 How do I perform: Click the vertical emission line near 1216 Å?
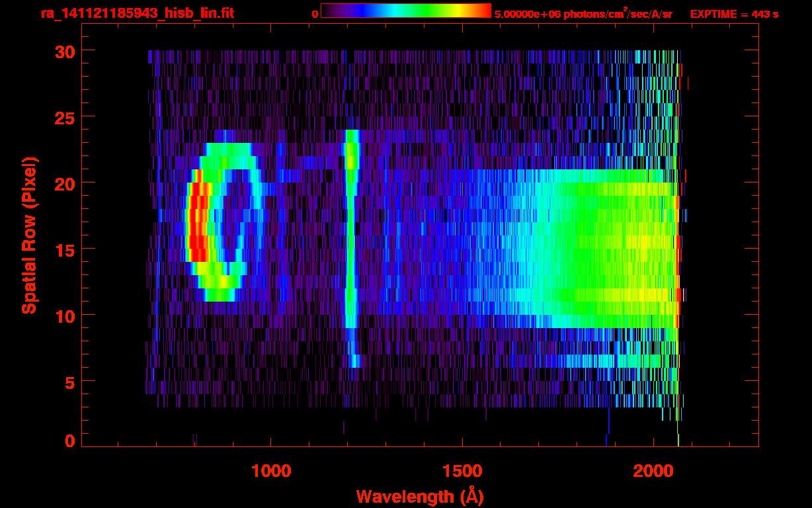(351, 248)
